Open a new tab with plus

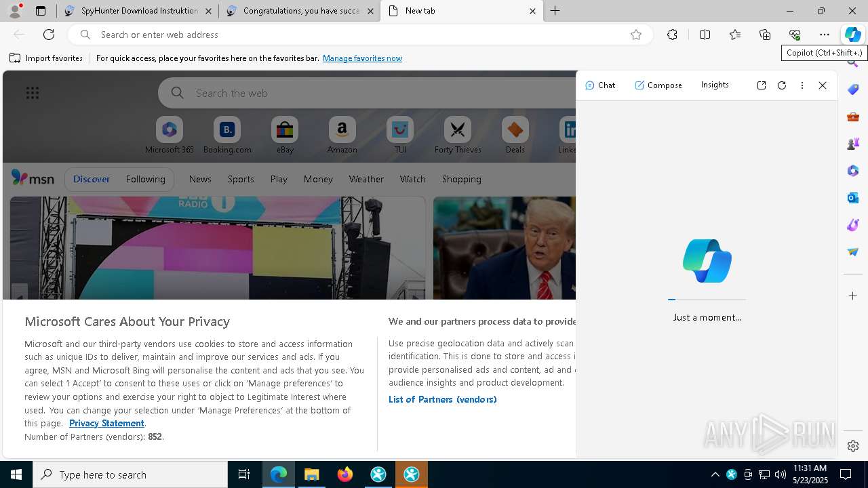coord(555,11)
